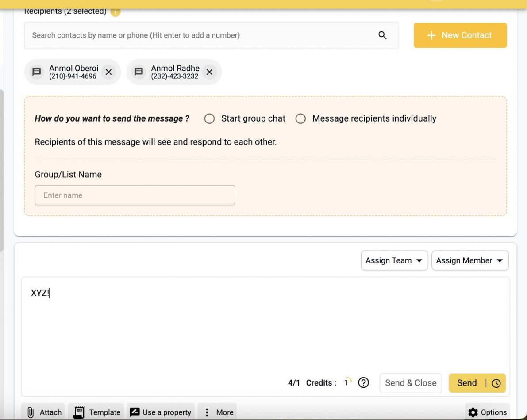Open the Attach file paperclip icon
This screenshot has height=420, width=527.
tap(30, 412)
